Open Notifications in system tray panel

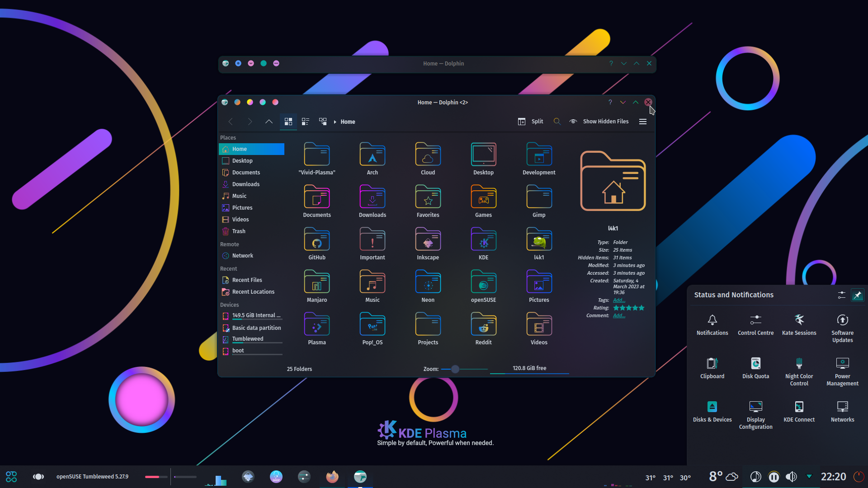[712, 325]
